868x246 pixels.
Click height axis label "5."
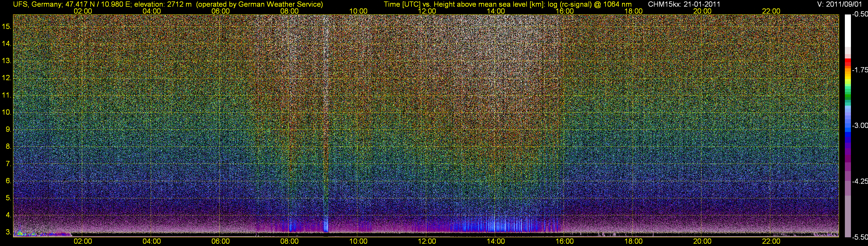pyautogui.click(x=8, y=198)
